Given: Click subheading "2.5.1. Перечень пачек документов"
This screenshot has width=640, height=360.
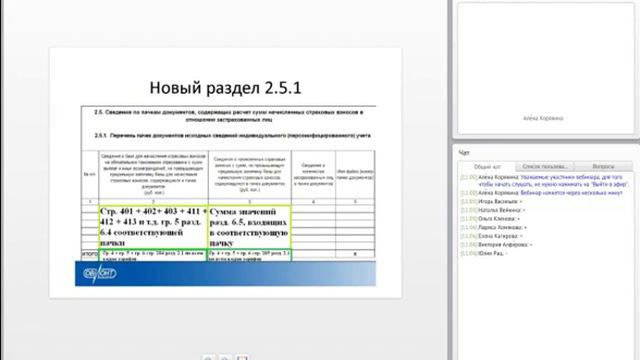Looking at the screenshot, I should (x=233, y=135).
